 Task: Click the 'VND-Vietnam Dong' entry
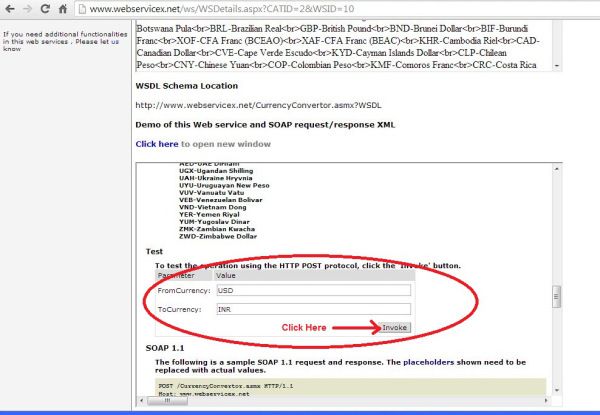pos(213,207)
